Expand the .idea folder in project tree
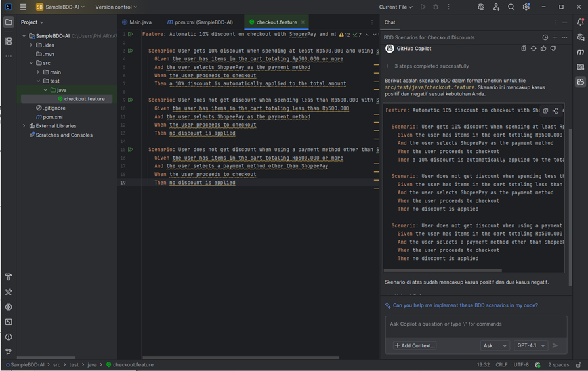Screen dimensions: 588x371 (x=31, y=45)
